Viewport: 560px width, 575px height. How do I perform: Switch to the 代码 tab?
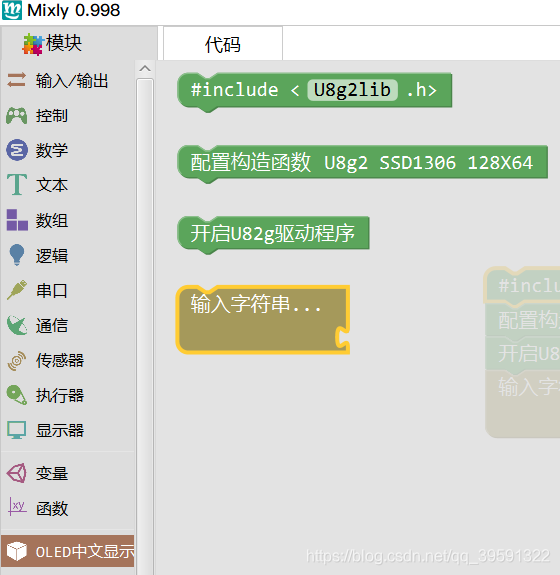(223, 44)
